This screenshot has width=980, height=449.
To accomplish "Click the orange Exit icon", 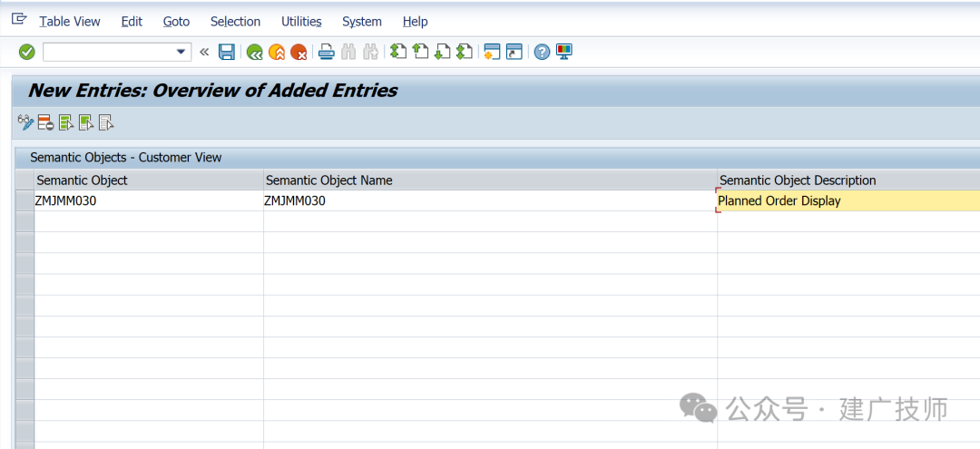I will coord(276,52).
